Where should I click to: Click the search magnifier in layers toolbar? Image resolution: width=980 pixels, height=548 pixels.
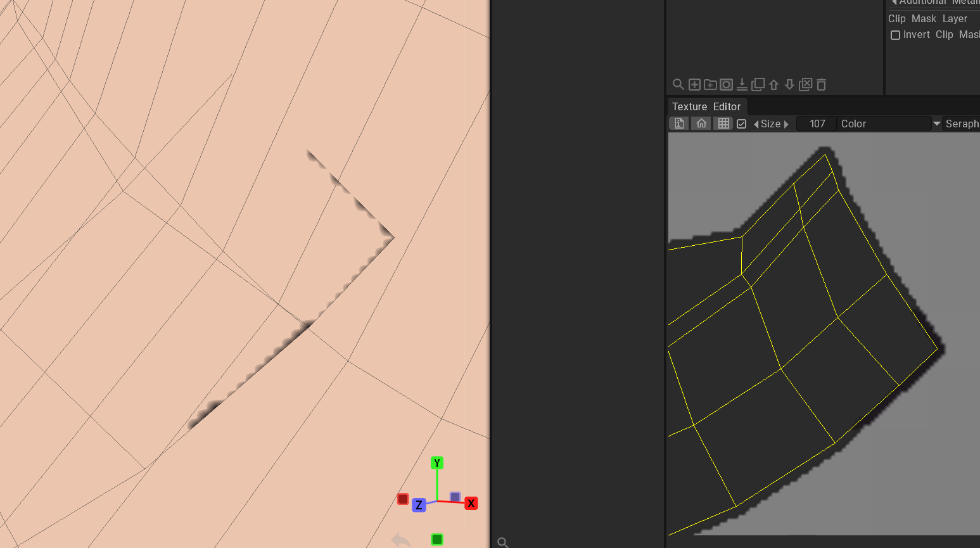pyautogui.click(x=678, y=84)
